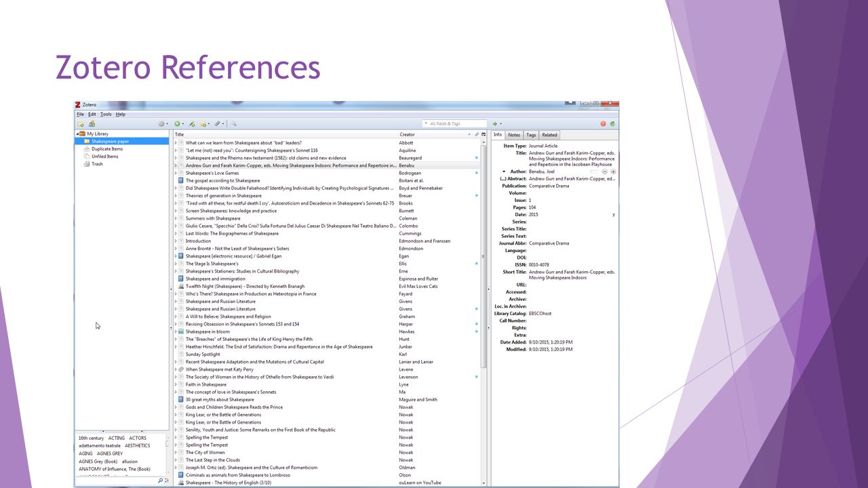
Task: Select 'A Will to Believe: Shakespeare and Religion'
Action: (327, 317)
